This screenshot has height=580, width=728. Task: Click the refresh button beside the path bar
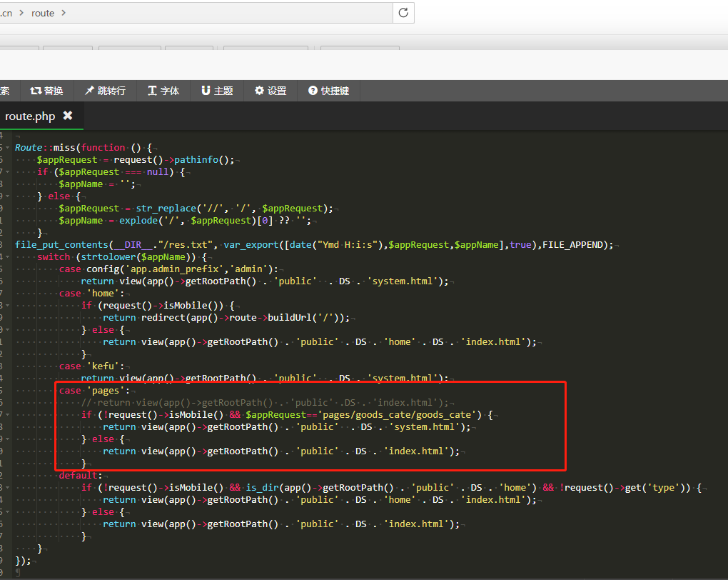403,13
